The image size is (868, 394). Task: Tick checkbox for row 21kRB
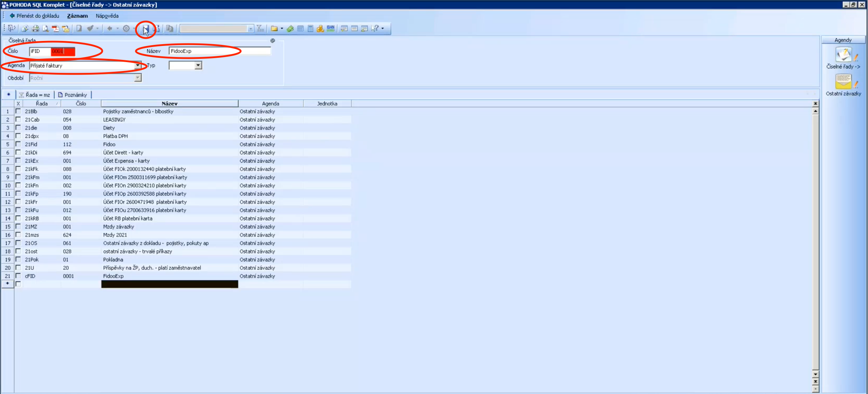coord(18,218)
